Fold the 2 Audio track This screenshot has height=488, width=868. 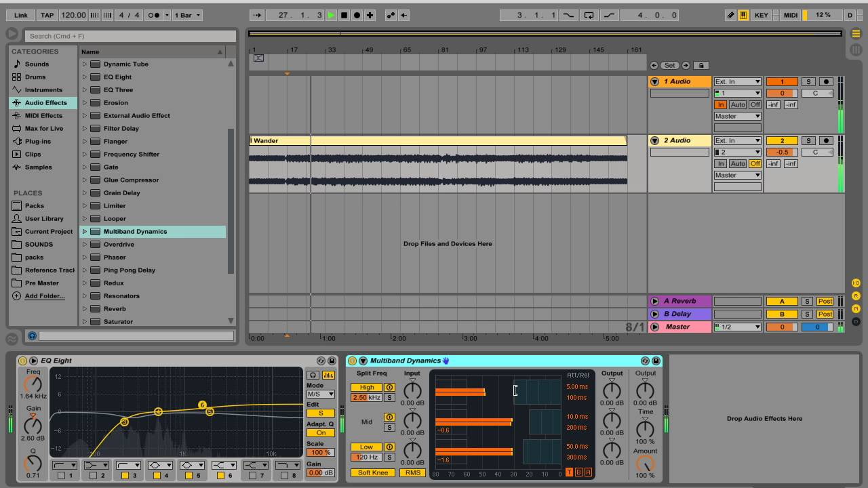point(654,140)
